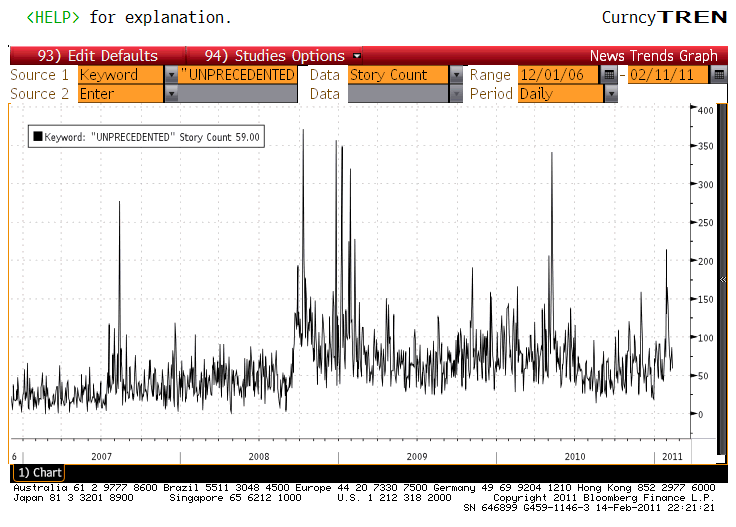Open second Data row dropdown arrow
Image resolution: width=736 pixels, height=527 pixels.
[x=456, y=94]
